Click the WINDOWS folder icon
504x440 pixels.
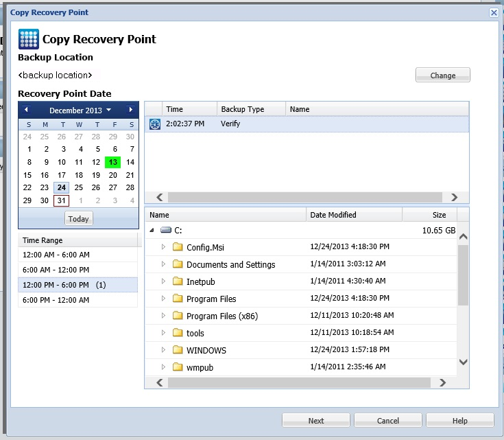(178, 350)
